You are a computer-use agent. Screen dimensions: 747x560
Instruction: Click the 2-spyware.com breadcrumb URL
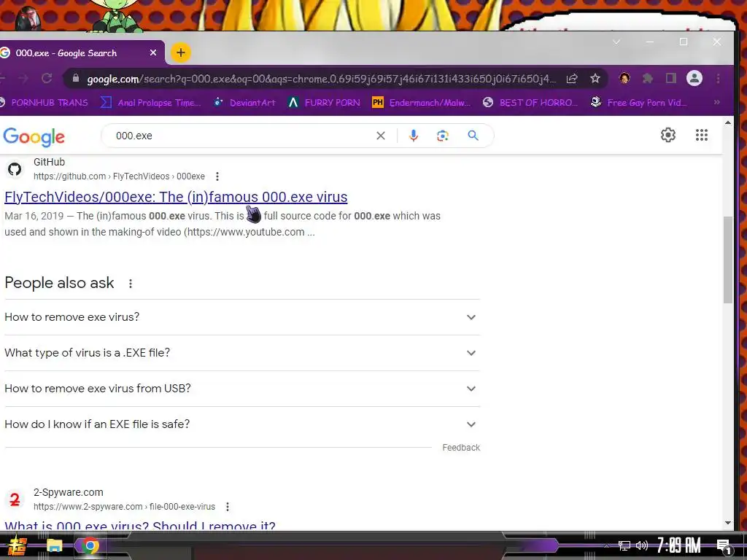point(124,507)
